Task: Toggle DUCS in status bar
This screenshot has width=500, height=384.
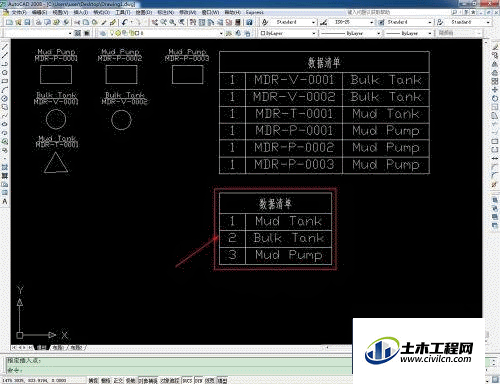Action: [x=187, y=380]
